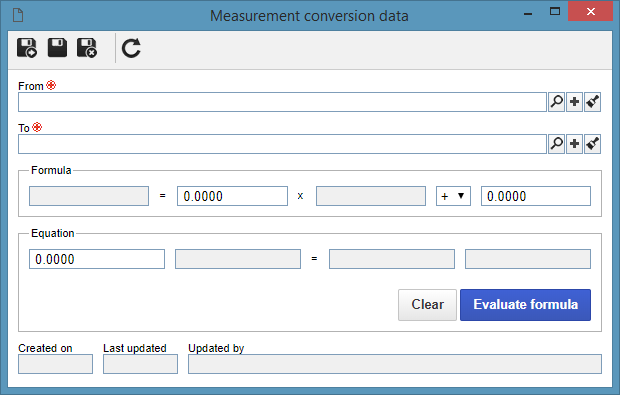Screen dimensions: 620x395
Task: Click the Clear button
Action: click(427, 305)
